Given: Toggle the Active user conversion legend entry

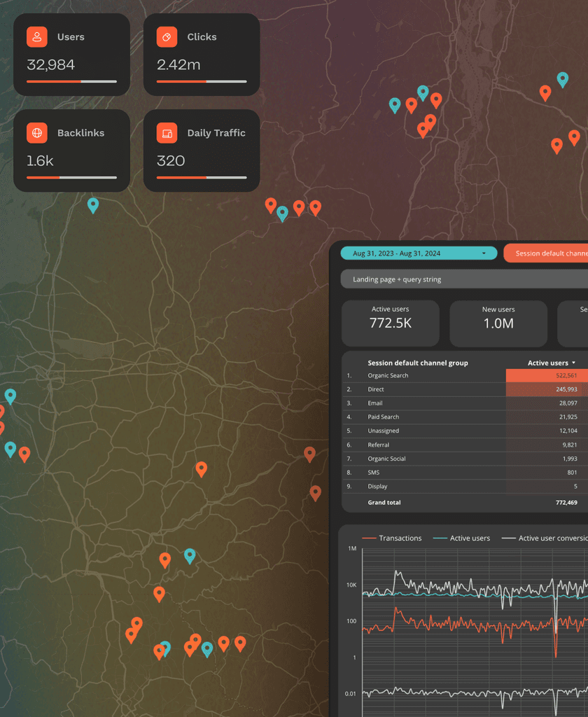Looking at the screenshot, I should 545,538.
